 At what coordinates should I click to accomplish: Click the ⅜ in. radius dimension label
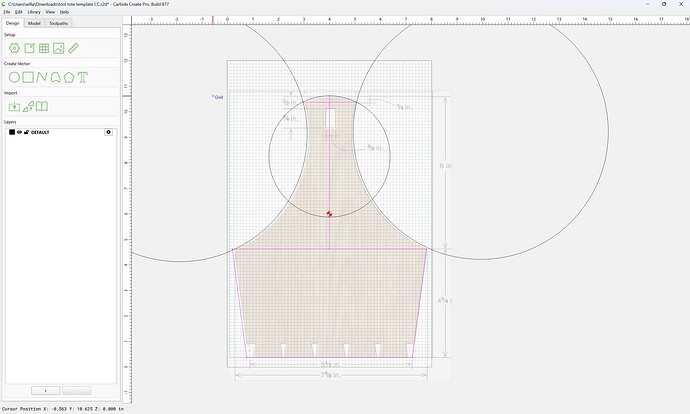[x=375, y=147]
